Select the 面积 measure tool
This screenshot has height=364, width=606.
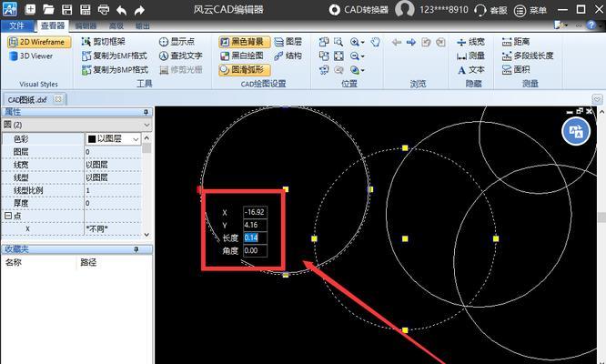click(516, 69)
